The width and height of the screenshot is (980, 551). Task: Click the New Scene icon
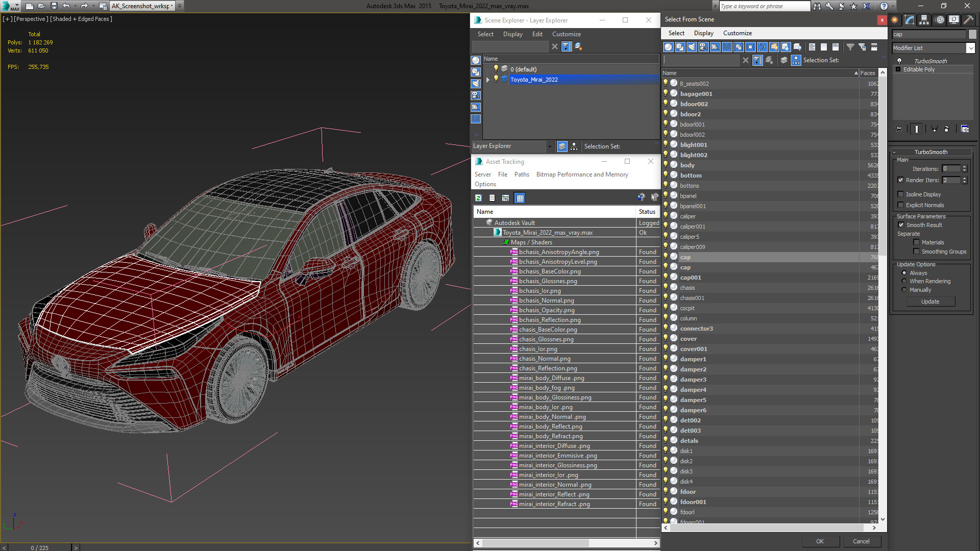point(29,6)
